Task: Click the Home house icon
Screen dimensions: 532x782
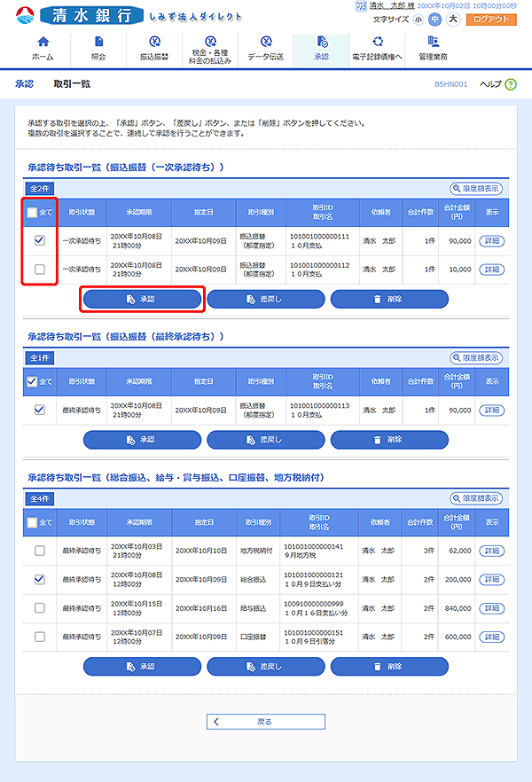Action: click(x=42, y=42)
